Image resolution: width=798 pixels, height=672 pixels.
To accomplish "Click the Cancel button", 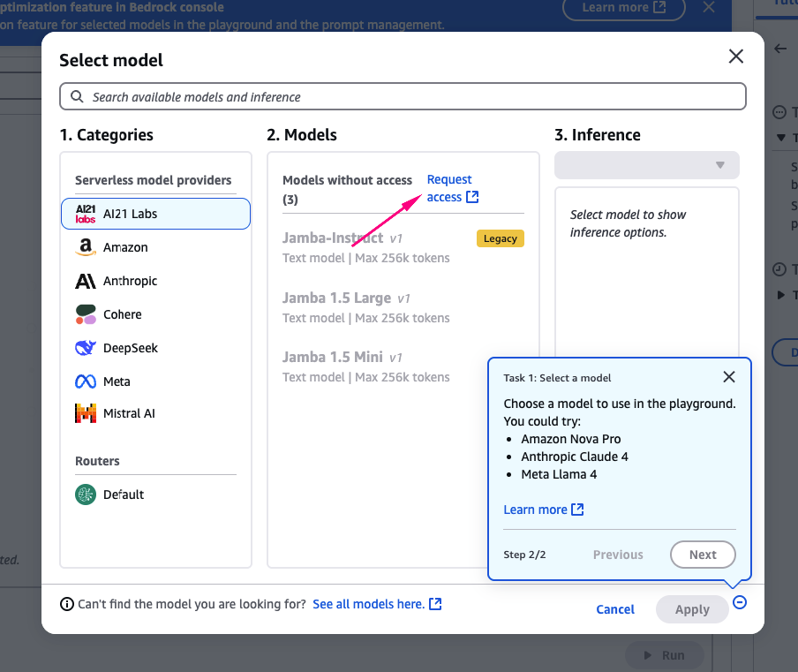I will [x=615, y=609].
